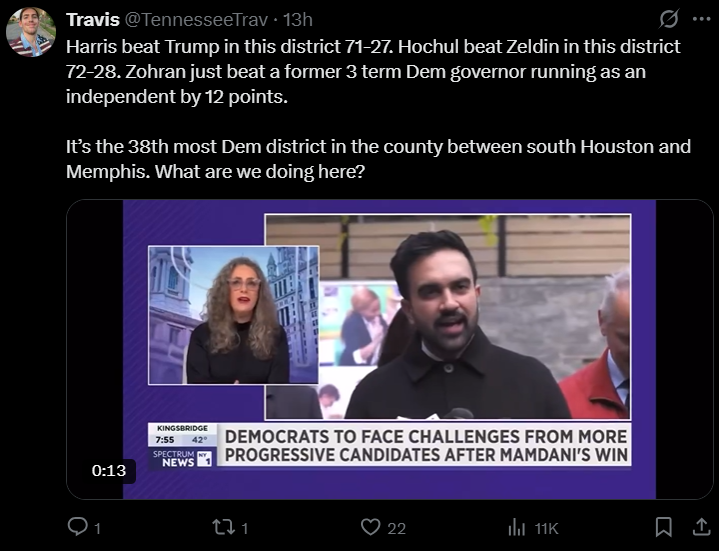Click the reply count number 1
Image resolution: width=719 pixels, height=551 pixels.
[x=97, y=529]
